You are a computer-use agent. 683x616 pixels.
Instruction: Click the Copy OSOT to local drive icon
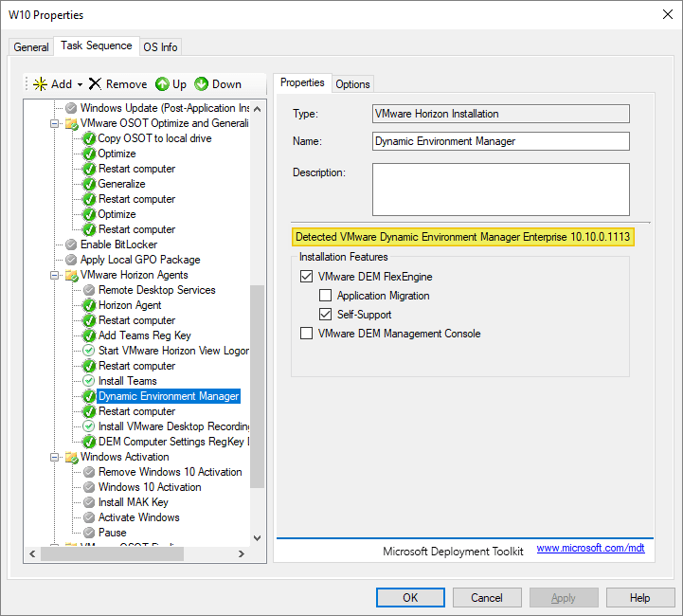[89, 138]
